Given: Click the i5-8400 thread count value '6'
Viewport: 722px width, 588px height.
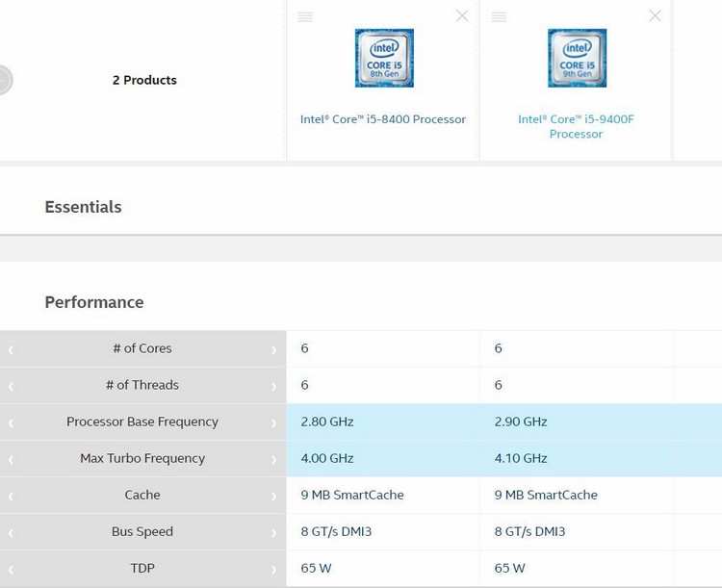Looking at the screenshot, I should pos(304,385).
